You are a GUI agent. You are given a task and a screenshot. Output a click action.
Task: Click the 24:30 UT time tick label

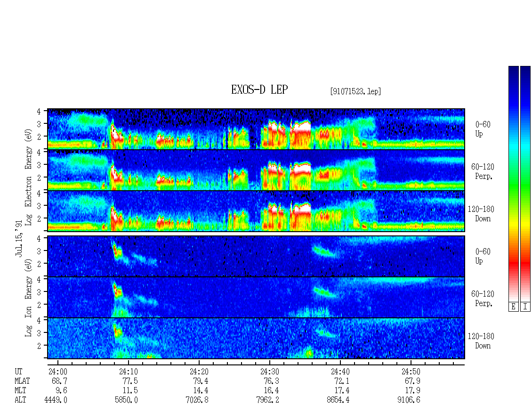pyautogui.click(x=269, y=372)
